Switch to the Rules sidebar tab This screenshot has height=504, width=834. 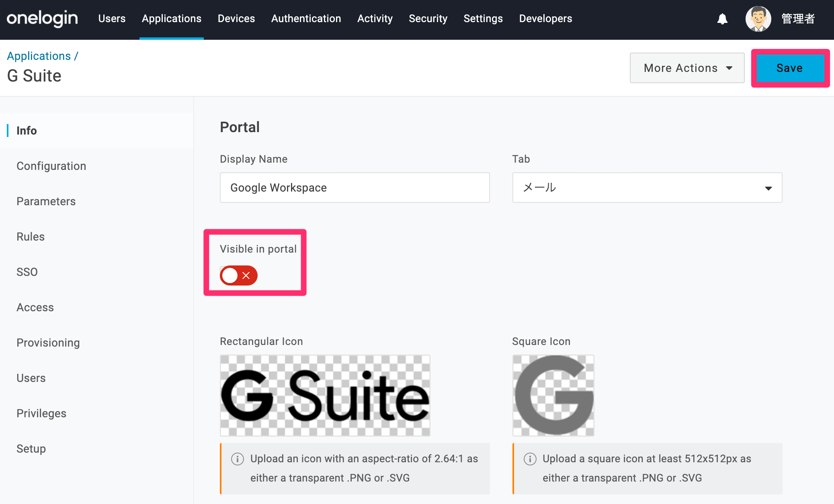(x=96, y=237)
